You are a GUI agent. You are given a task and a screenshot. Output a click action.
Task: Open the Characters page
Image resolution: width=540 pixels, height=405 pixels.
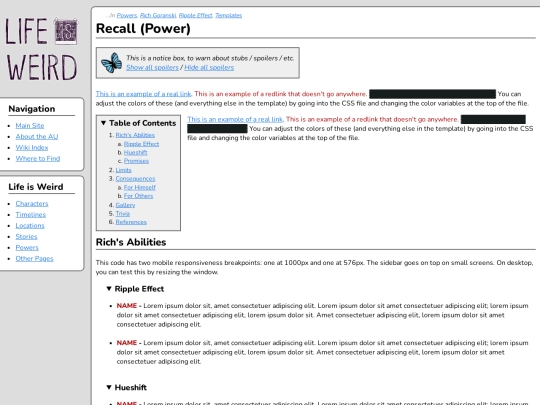[x=32, y=204]
